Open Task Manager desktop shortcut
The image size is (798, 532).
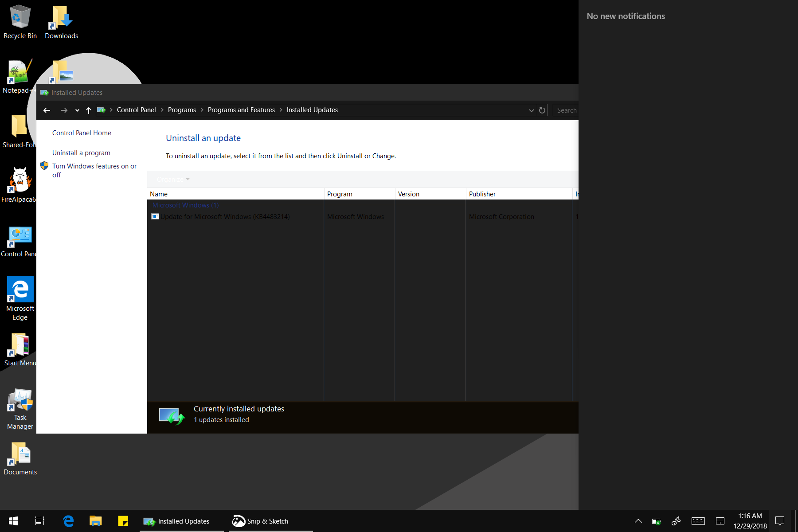[20, 409]
